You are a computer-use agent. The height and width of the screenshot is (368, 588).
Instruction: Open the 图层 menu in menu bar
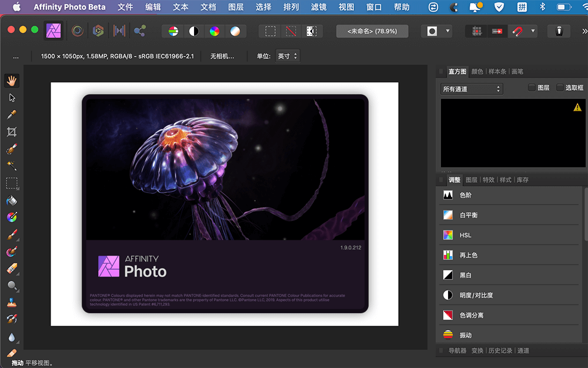tap(236, 7)
